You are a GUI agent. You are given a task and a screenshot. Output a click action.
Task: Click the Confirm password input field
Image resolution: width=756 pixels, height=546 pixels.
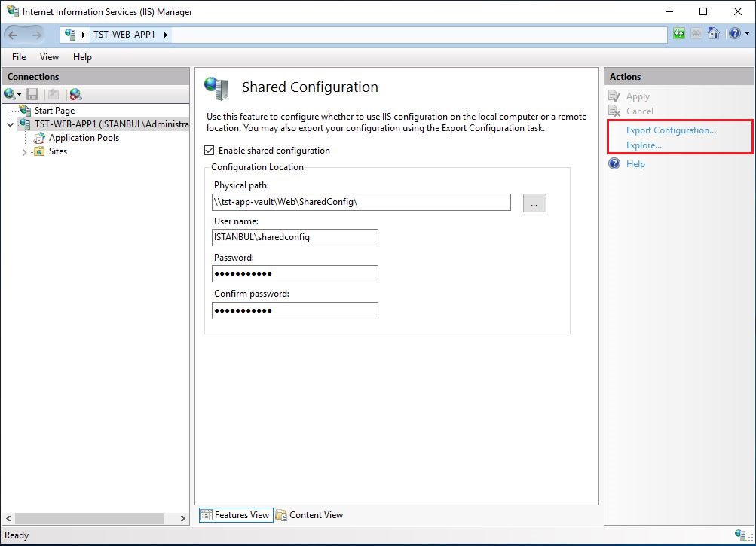coord(295,310)
